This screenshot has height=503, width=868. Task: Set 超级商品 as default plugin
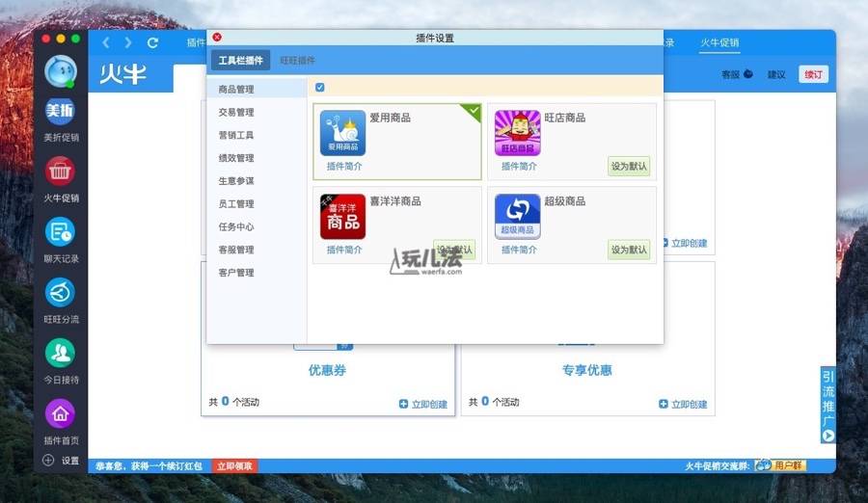click(x=629, y=250)
